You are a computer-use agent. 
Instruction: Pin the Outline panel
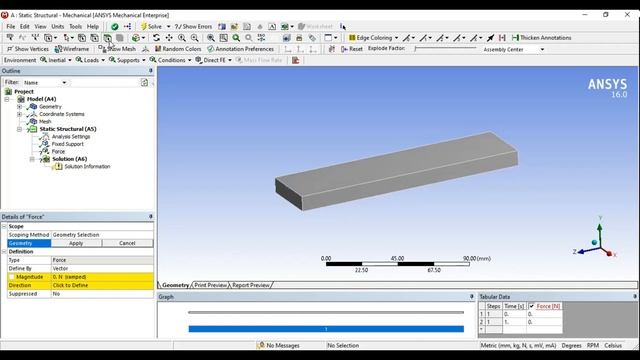(151, 71)
